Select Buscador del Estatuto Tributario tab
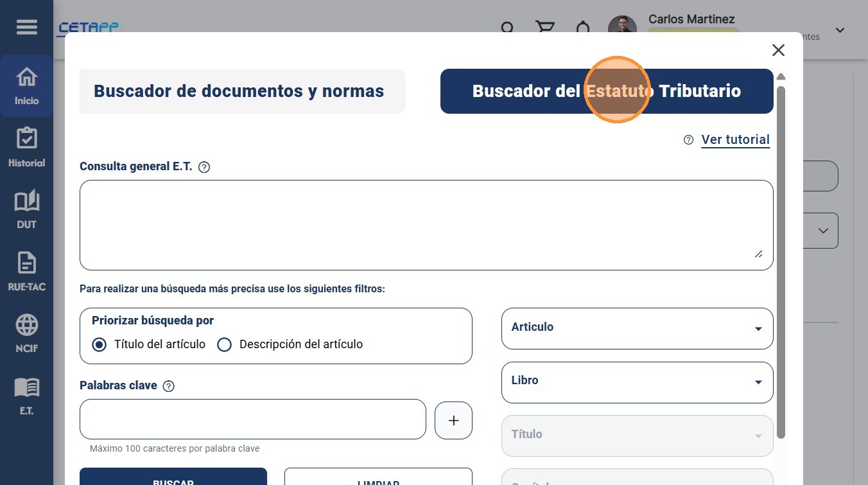The width and height of the screenshot is (868, 485). click(x=607, y=91)
